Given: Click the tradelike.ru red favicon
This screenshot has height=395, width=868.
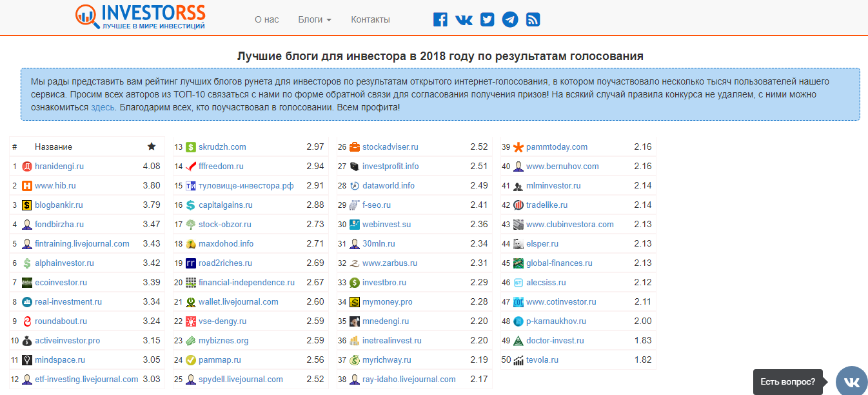Looking at the screenshot, I should 518,205.
